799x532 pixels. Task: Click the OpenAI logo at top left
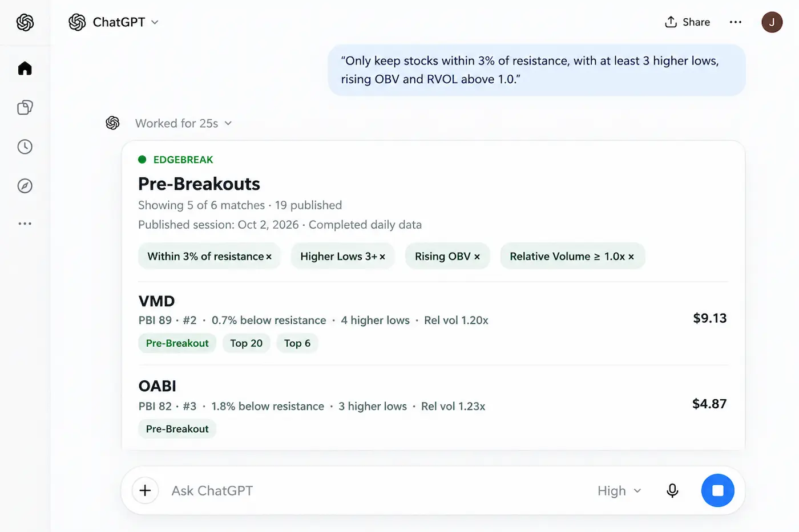click(x=25, y=22)
